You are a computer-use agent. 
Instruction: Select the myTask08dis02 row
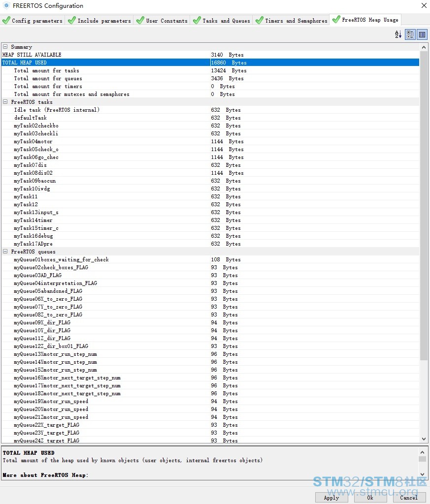pyautogui.click(x=210, y=173)
